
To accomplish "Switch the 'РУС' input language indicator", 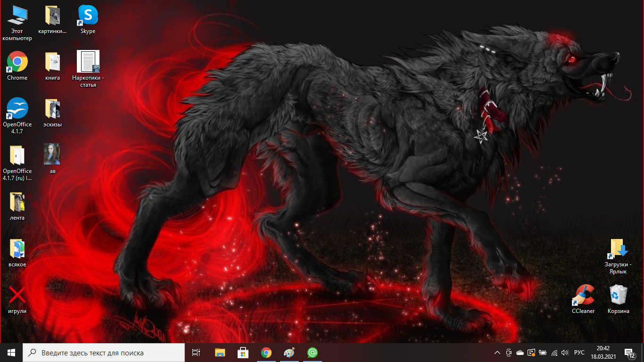I will point(579,353).
